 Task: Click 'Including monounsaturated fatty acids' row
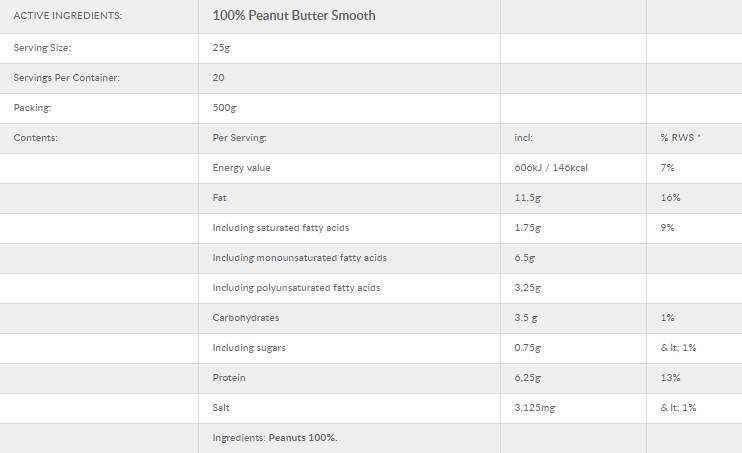click(299, 258)
